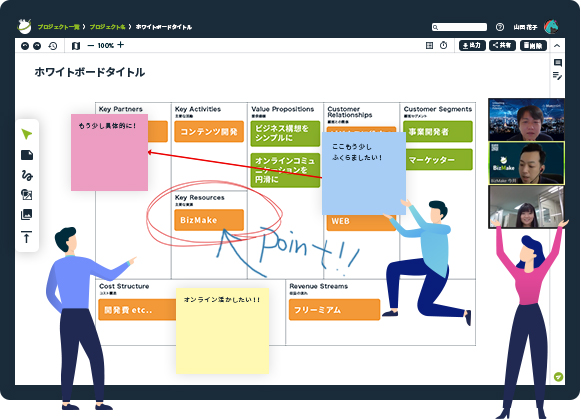
Task: Select the shapes tool in left toolbar
Action: [x=27, y=194]
